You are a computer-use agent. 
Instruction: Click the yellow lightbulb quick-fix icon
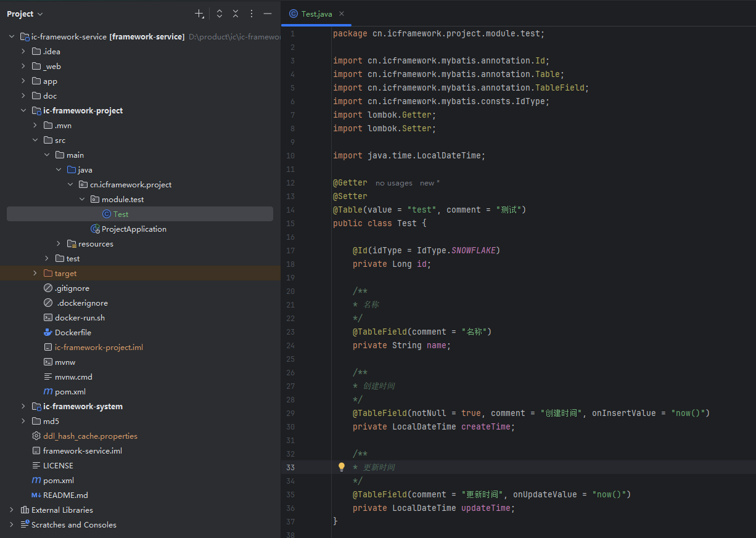[342, 467]
